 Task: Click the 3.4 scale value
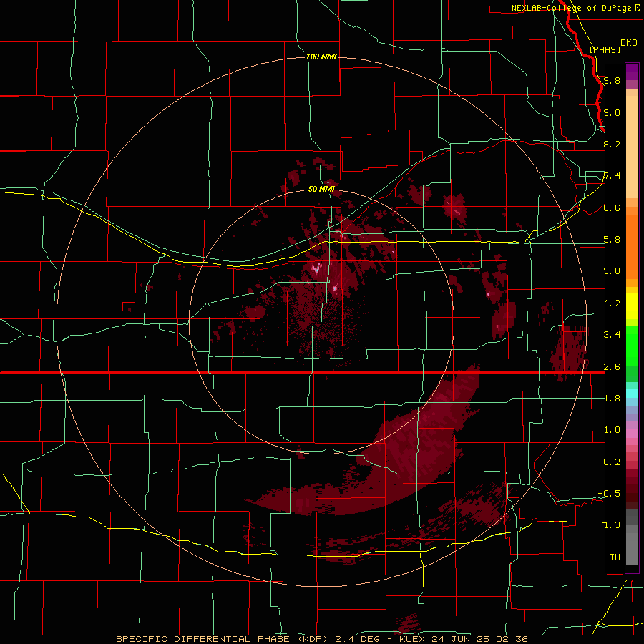pos(612,335)
